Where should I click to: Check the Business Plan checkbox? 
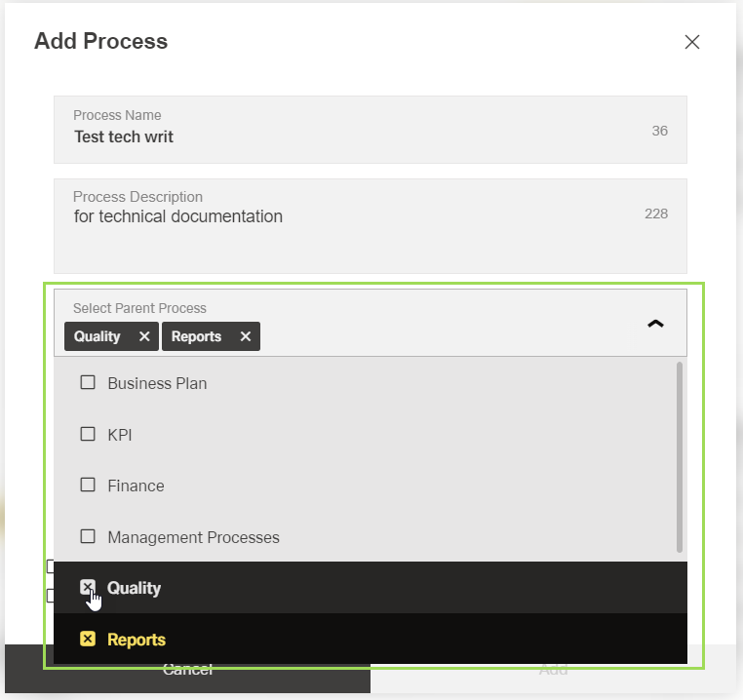tap(88, 383)
